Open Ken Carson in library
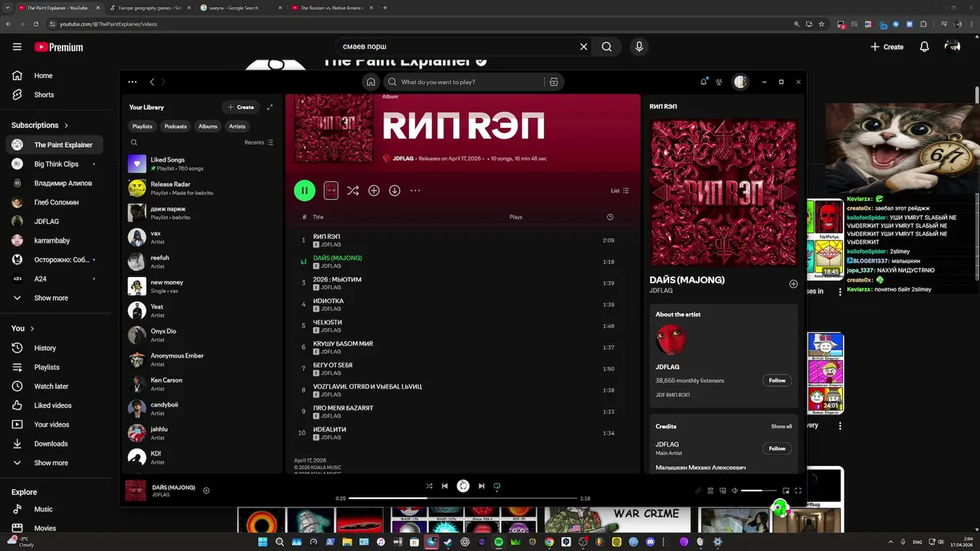980x551 pixels. click(202, 384)
